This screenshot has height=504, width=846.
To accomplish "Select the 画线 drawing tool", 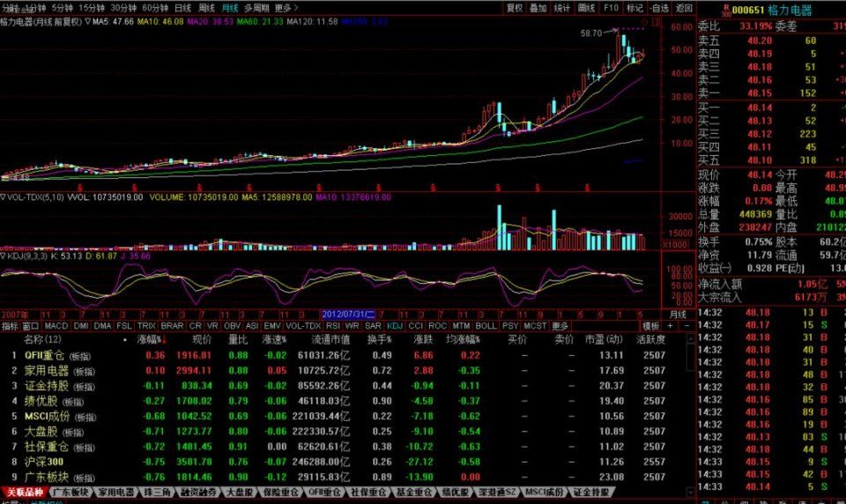I will (587, 8).
